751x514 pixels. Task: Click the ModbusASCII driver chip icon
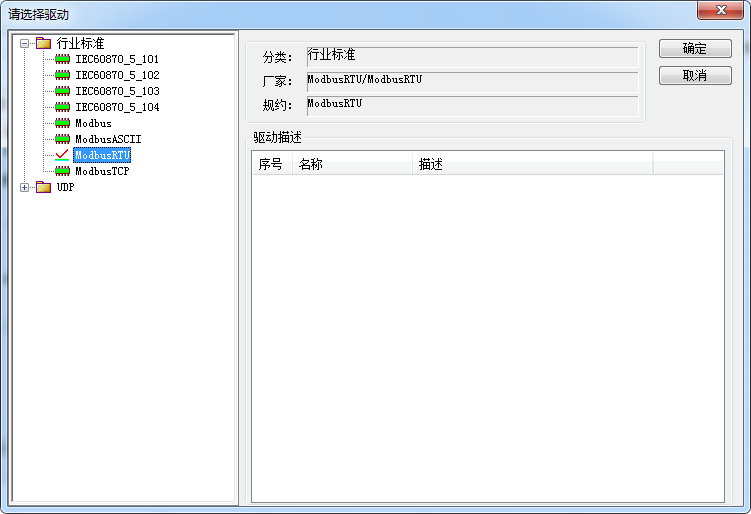[62, 139]
